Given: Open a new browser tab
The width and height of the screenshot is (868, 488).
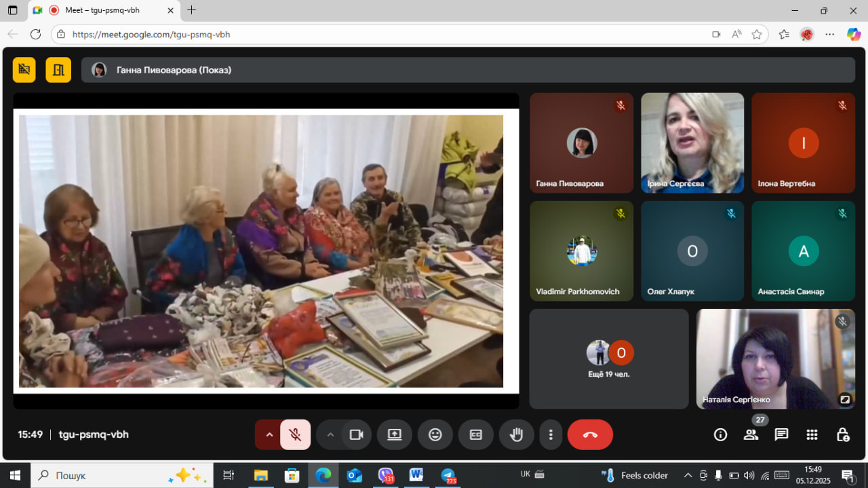Looking at the screenshot, I should tap(192, 10).
